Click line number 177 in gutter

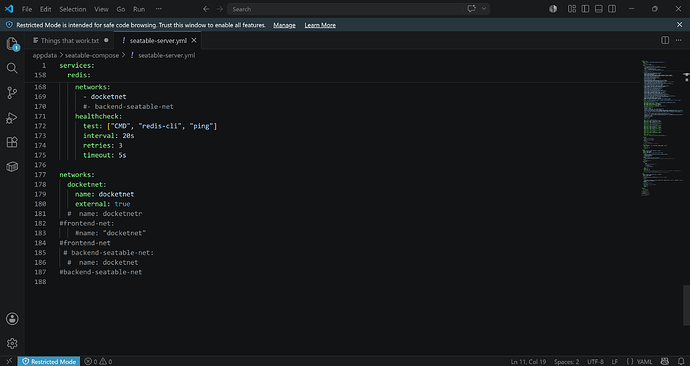coord(40,175)
